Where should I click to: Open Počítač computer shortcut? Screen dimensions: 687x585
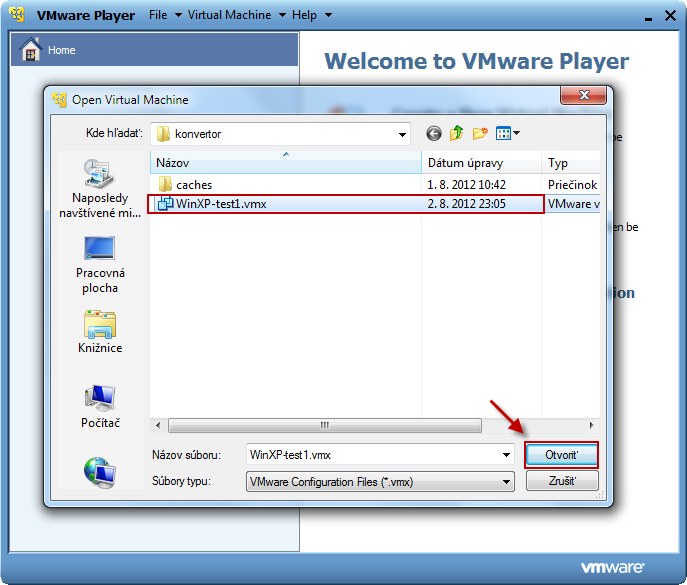pyautogui.click(x=100, y=406)
